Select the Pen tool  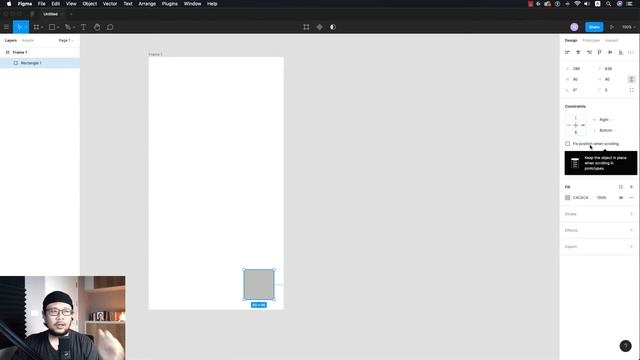pyautogui.click(x=68, y=27)
